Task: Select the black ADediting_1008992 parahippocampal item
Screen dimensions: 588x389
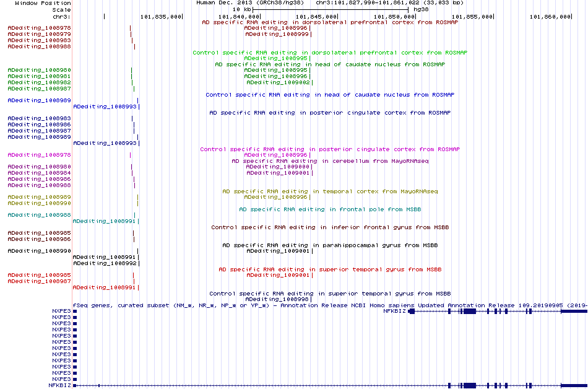Action: (x=105, y=264)
